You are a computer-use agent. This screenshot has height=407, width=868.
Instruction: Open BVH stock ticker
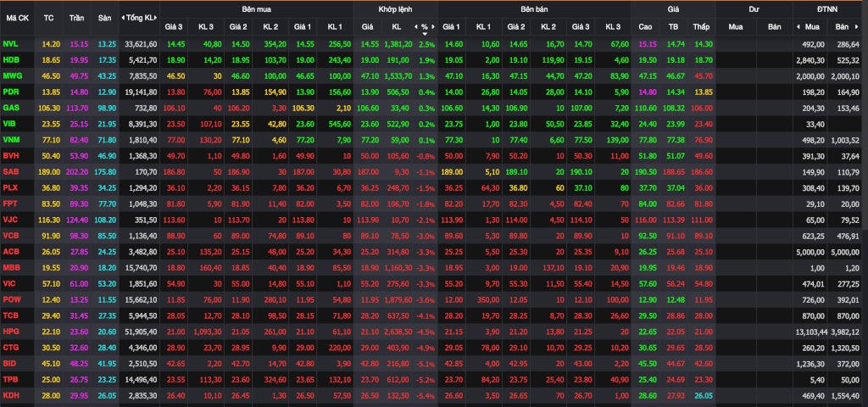click(x=11, y=156)
